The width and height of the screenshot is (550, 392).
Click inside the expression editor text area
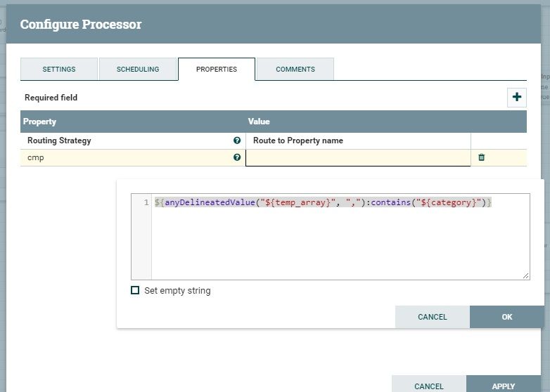(x=338, y=239)
